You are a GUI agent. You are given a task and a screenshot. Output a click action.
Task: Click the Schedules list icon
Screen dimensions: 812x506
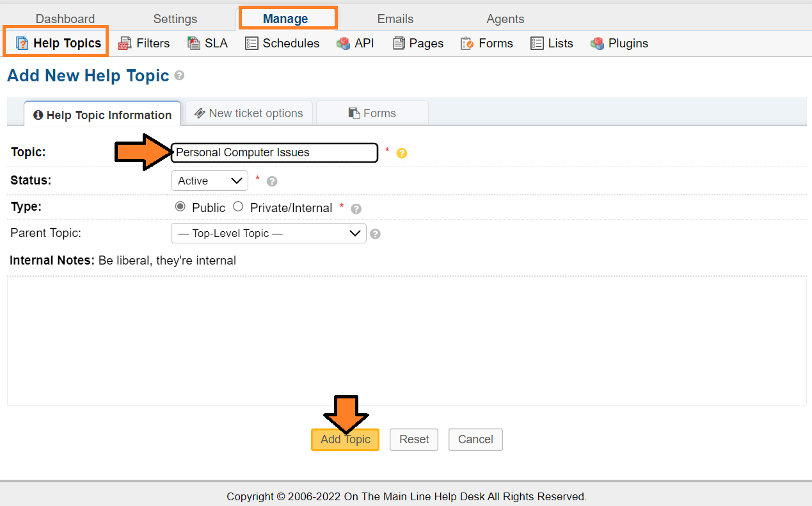251,44
